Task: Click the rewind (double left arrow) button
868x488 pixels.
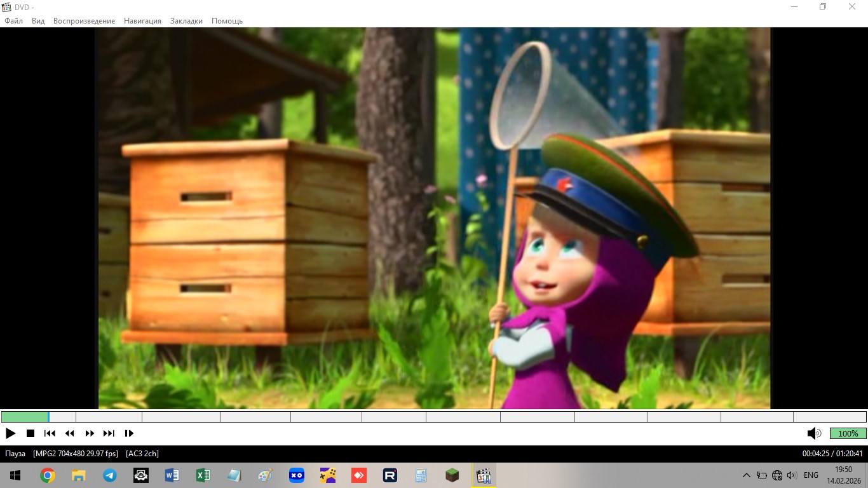Action: tap(70, 433)
